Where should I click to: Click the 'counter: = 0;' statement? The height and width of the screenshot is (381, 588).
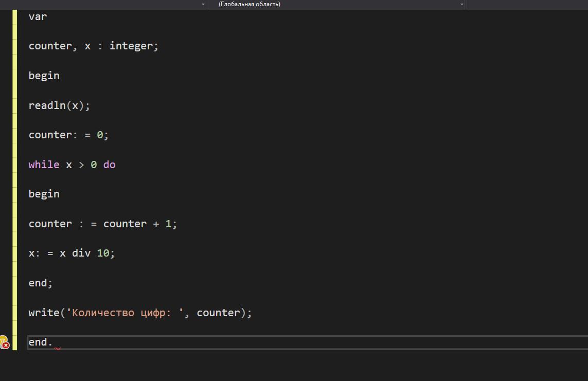[68, 135]
